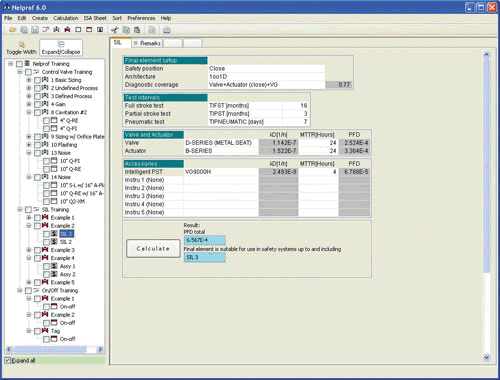Click the folder icon beside On/Off Training
Viewport: 500px width, 380px height.
(36, 290)
